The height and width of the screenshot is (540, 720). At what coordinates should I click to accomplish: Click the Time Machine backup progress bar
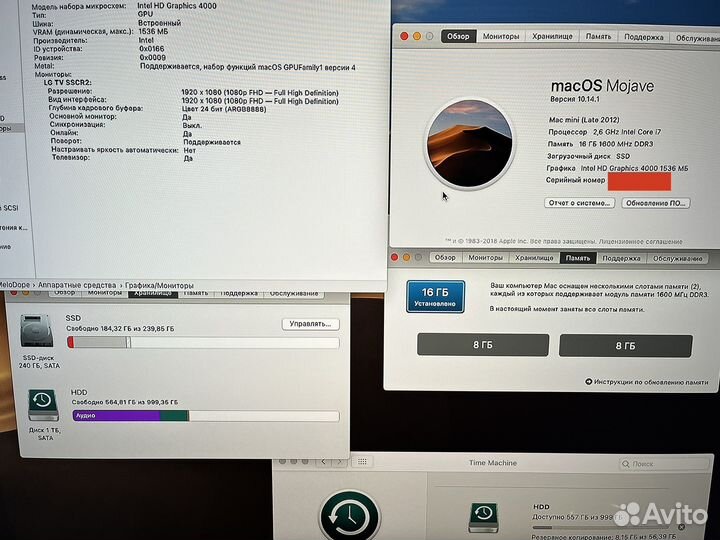click(x=601, y=528)
